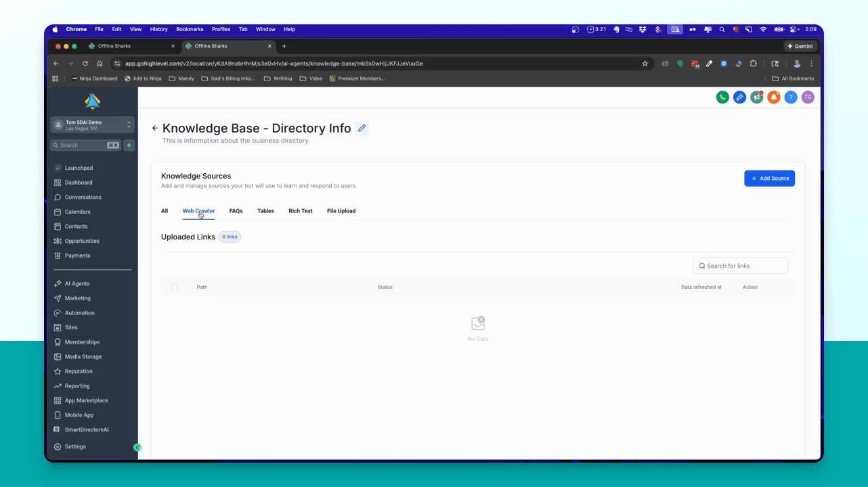Collapse the sidebar with the green circle toggle

[x=137, y=447]
